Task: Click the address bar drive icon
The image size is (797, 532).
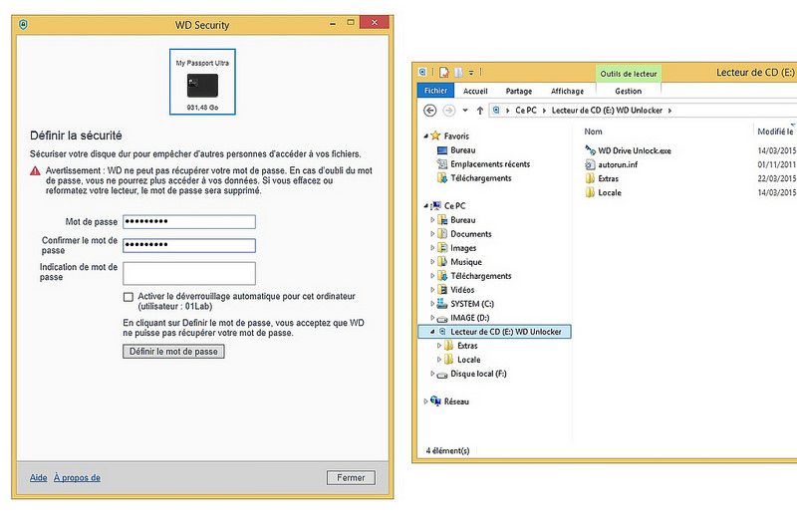Action: 496,111
